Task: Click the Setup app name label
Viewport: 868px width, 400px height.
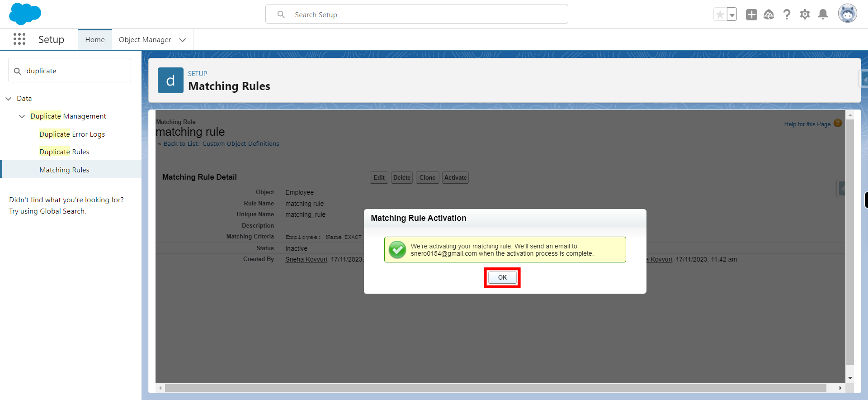Action: [x=51, y=39]
